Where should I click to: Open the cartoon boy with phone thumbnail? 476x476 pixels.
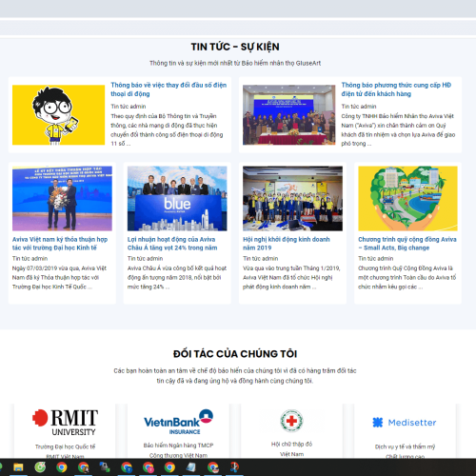click(58, 115)
